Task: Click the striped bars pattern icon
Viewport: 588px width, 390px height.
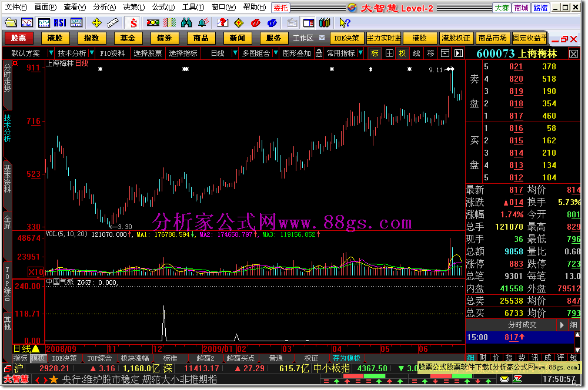Action: tap(169, 23)
